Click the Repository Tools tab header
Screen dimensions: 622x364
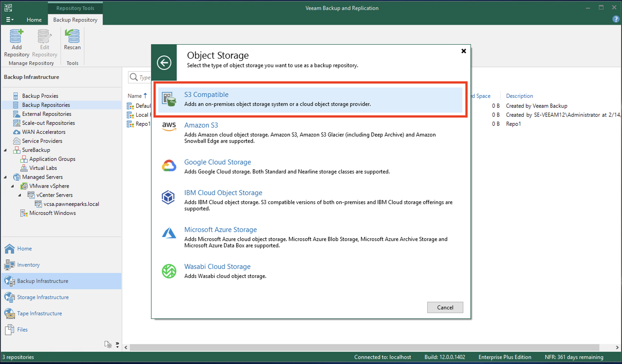coord(75,8)
